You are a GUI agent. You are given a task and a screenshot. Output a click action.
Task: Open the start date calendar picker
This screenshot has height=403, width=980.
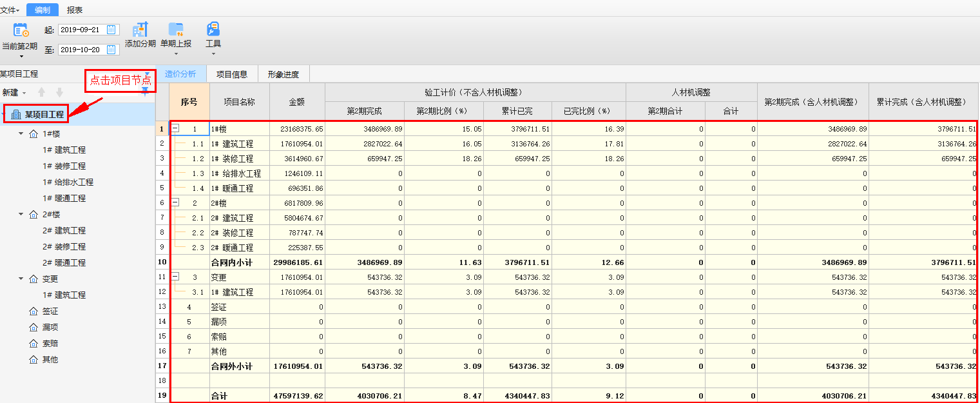click(111, 30)
